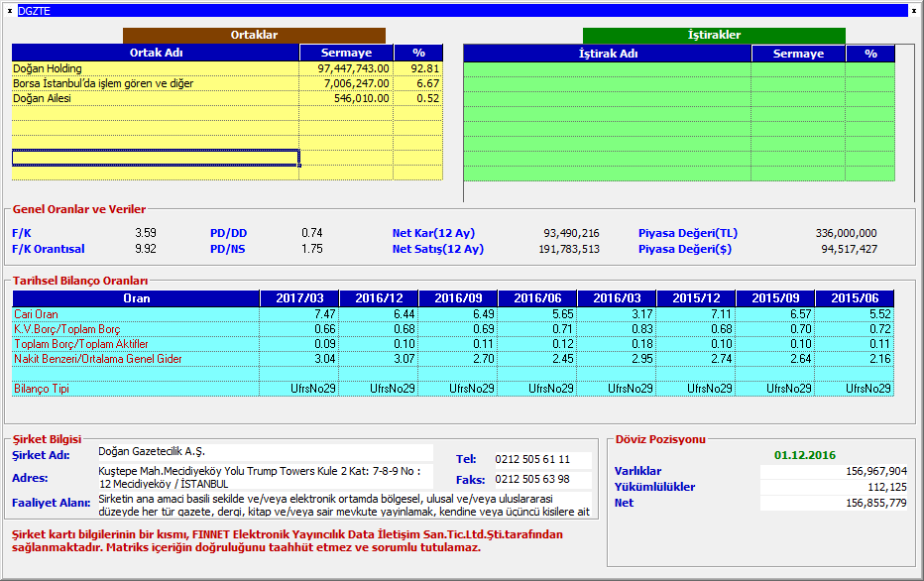Click the 546,010.00 capital value
The height and width of the screenshot is (581, 924).
pyautogui.click(x=361, y=98)
